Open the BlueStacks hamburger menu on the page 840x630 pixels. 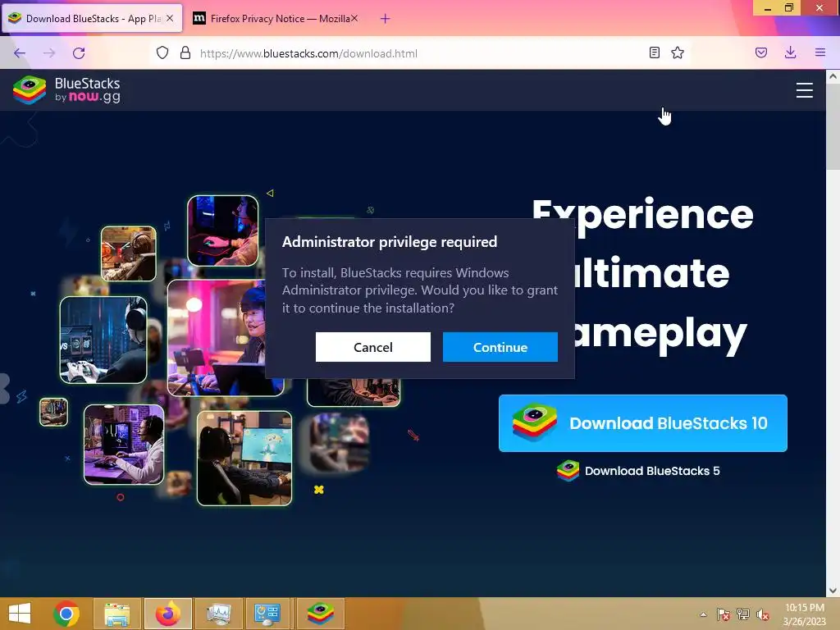[x=804, y=90]
